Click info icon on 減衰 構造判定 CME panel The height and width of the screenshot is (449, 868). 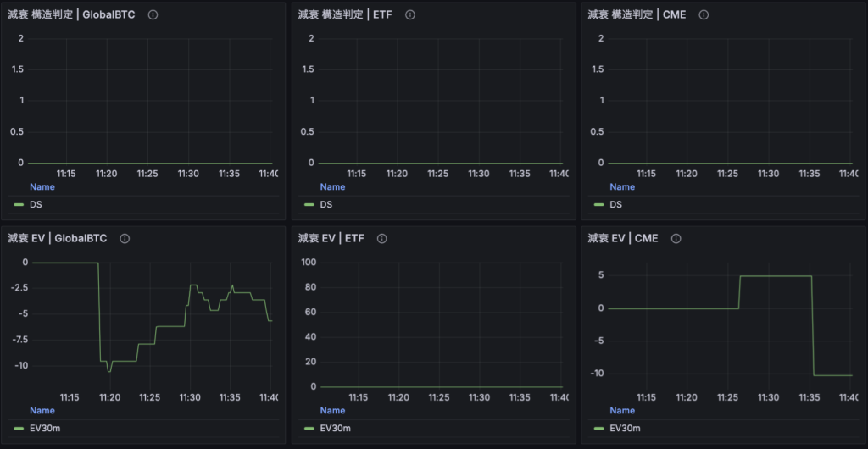[x=704, y=15]
